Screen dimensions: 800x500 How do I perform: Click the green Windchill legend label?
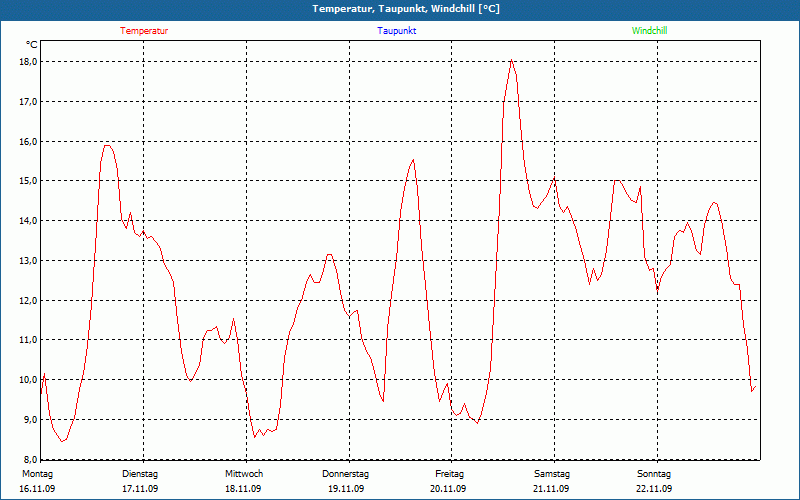649,31
